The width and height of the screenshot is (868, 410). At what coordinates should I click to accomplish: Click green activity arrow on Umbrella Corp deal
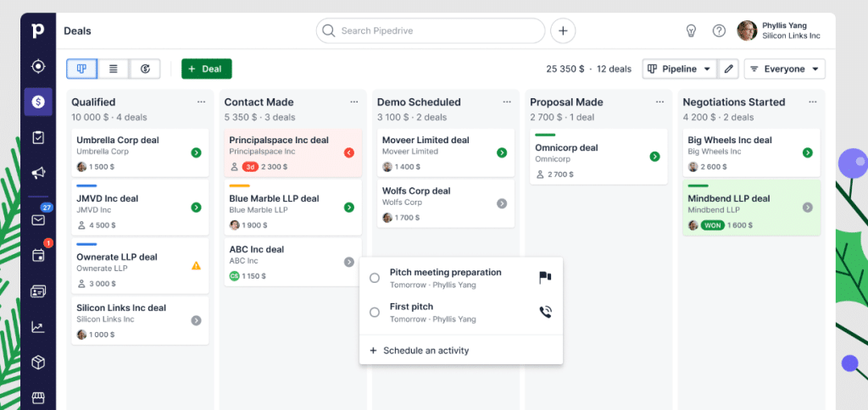click(x=196, y=152)
